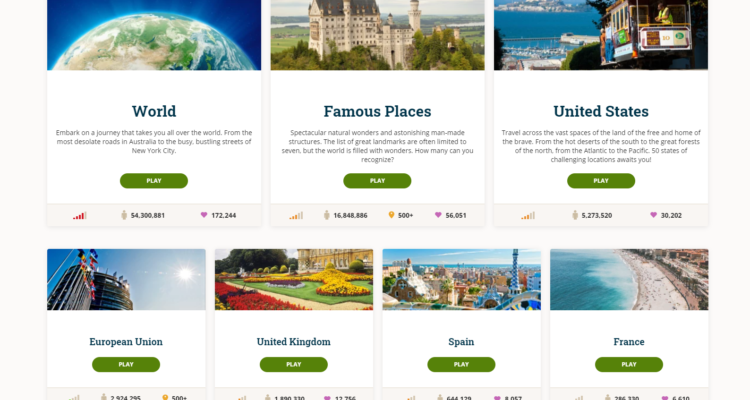
Task: Click the player icon on Famous Places card
Action: click(327, 215)
